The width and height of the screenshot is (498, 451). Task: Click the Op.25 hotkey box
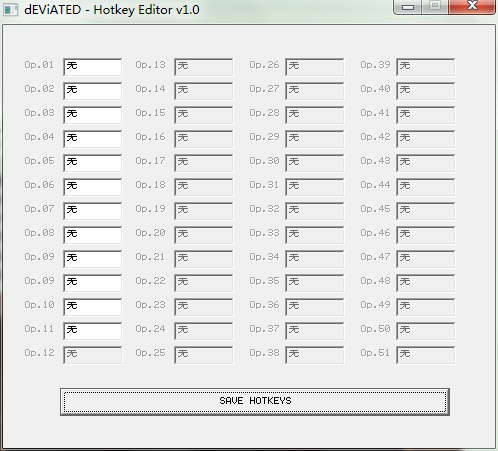pos(204,355)
